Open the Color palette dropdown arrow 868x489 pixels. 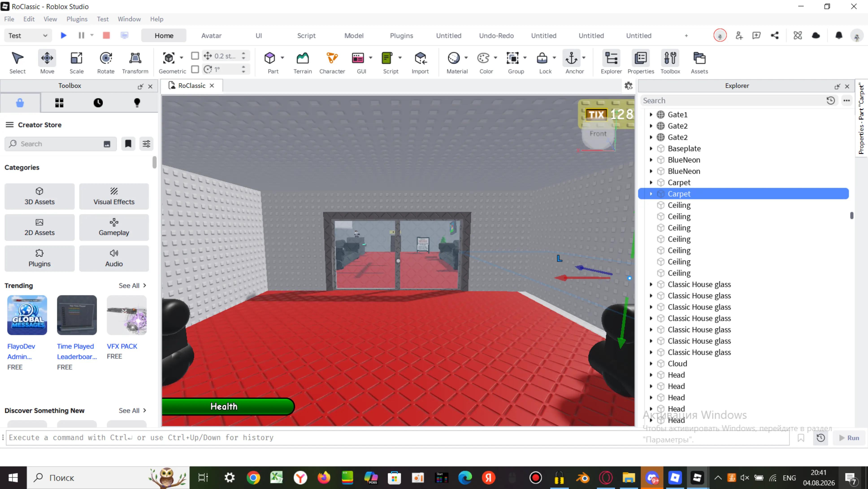[x=495, y=58]
